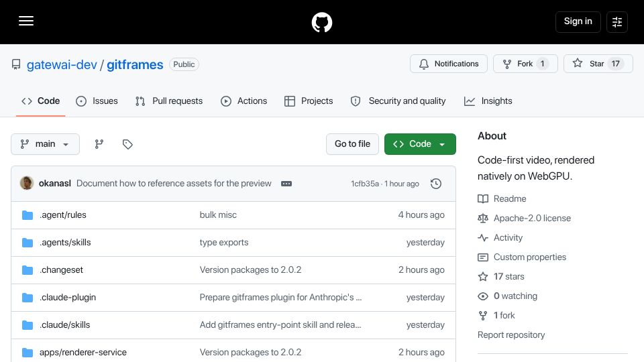Click the Notifications bell button
The width and height of the screenshot is (644, 362).
pos(449,64)
